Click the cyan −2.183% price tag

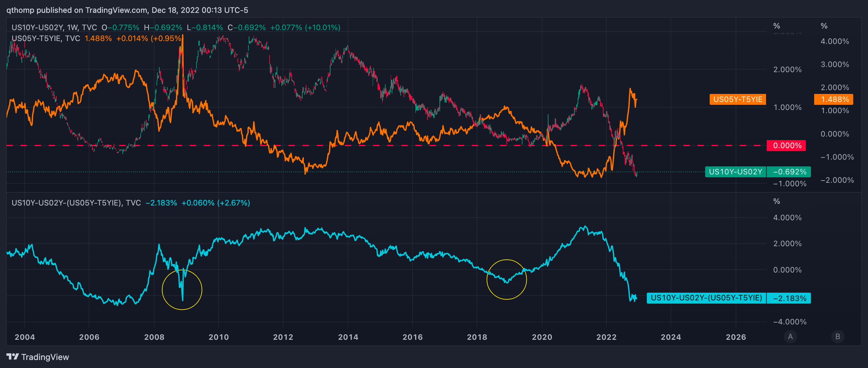point(789,298)
